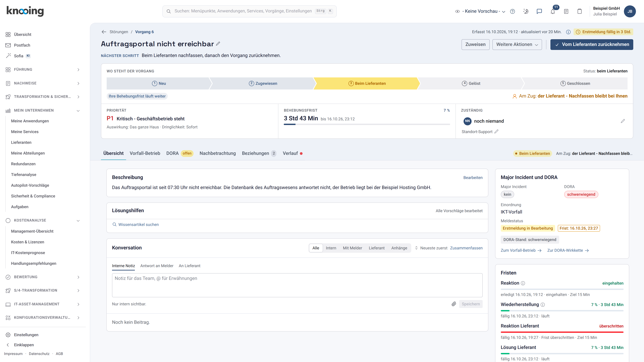
Task: Open the DORA tab
Action: [179, 153]
